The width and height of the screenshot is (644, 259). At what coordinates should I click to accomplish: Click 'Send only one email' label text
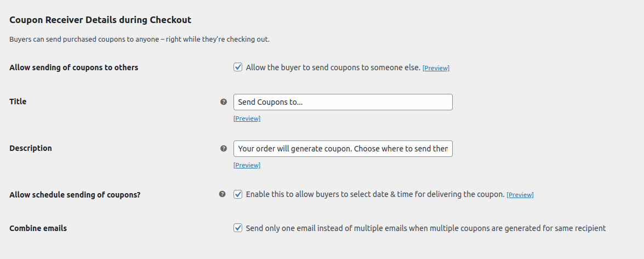coord(425,228)
